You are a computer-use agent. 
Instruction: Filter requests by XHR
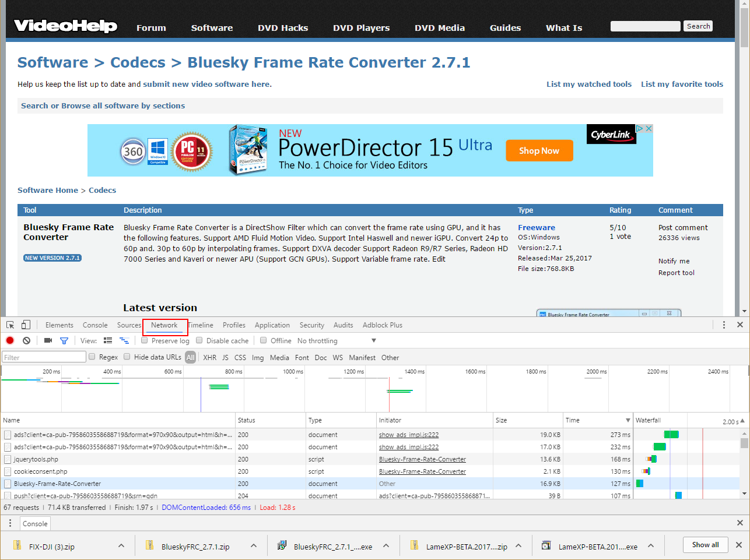210,357
